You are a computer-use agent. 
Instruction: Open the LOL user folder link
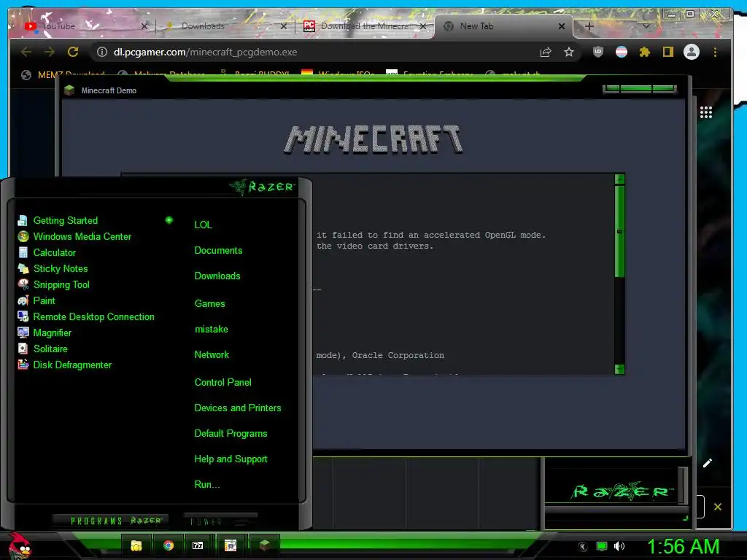(203, 225)
